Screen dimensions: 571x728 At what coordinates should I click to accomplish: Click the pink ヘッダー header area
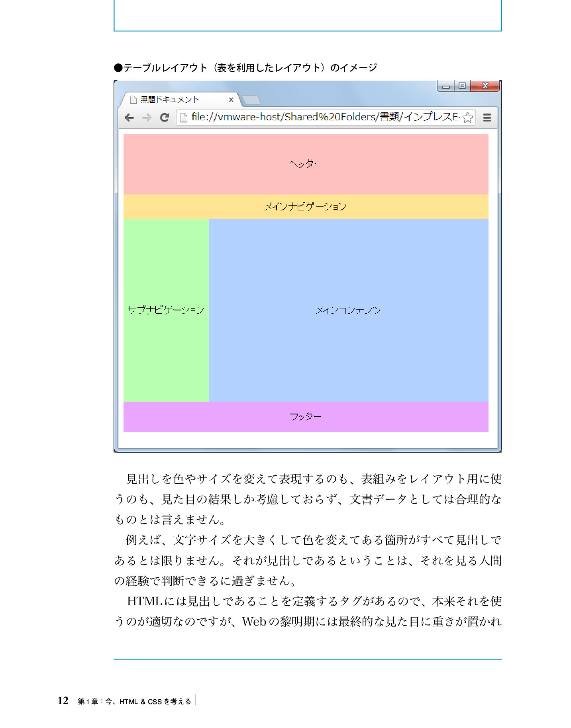tap(306, 164)
